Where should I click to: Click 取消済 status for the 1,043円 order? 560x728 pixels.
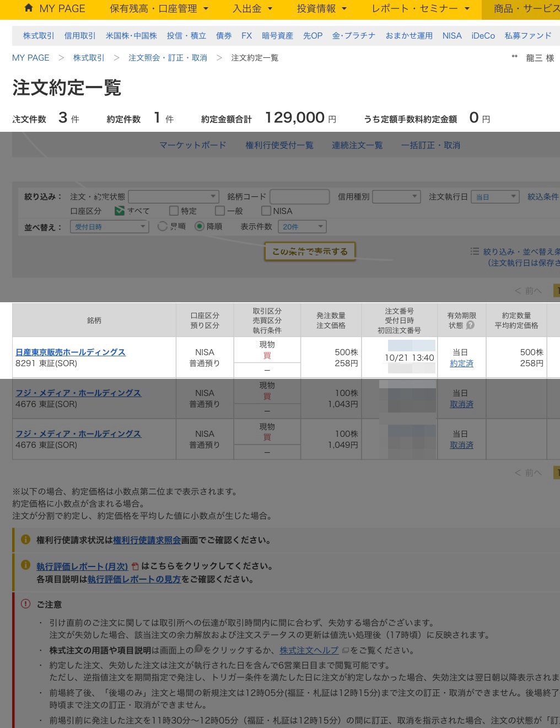(x=461, y=404)
